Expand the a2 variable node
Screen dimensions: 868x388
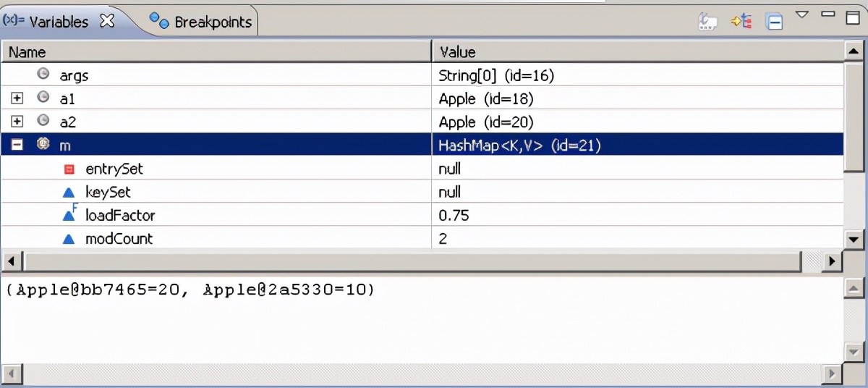click(x=17, y=121)
